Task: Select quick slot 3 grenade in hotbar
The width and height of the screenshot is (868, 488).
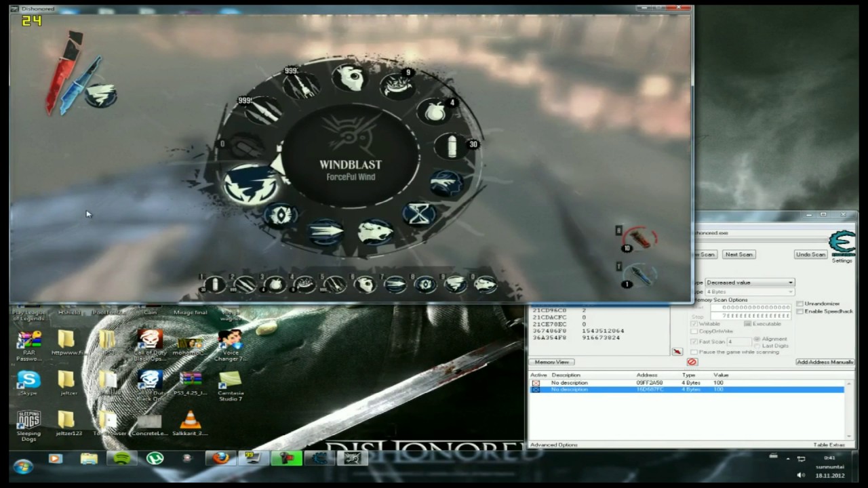Action: [275, 284]
